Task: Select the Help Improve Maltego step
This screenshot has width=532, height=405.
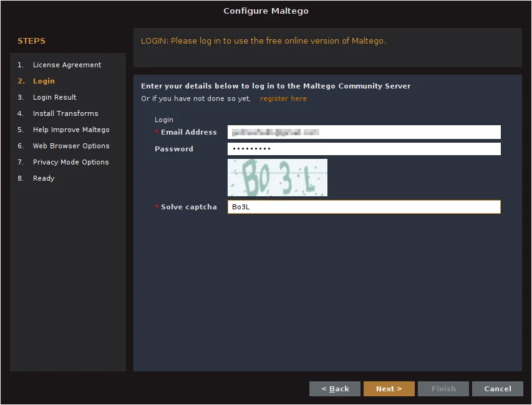Action: coord(71,130)
